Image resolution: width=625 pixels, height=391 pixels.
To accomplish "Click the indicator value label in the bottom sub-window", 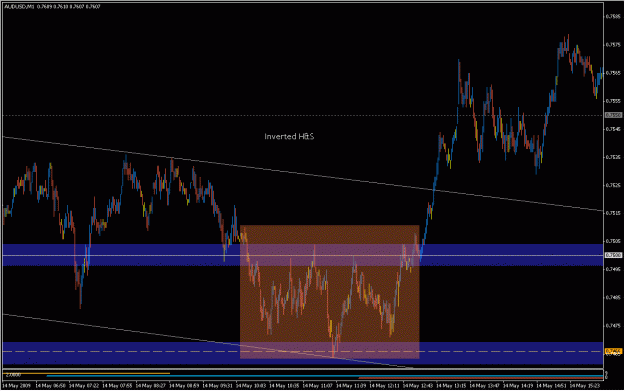I will point(14,375).
